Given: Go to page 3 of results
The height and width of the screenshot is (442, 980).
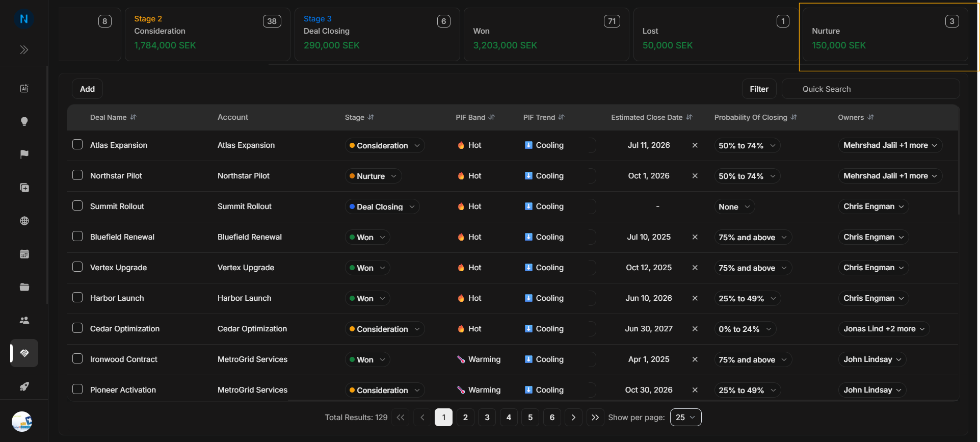Looking at the screenshot, I should coord(487,417).
